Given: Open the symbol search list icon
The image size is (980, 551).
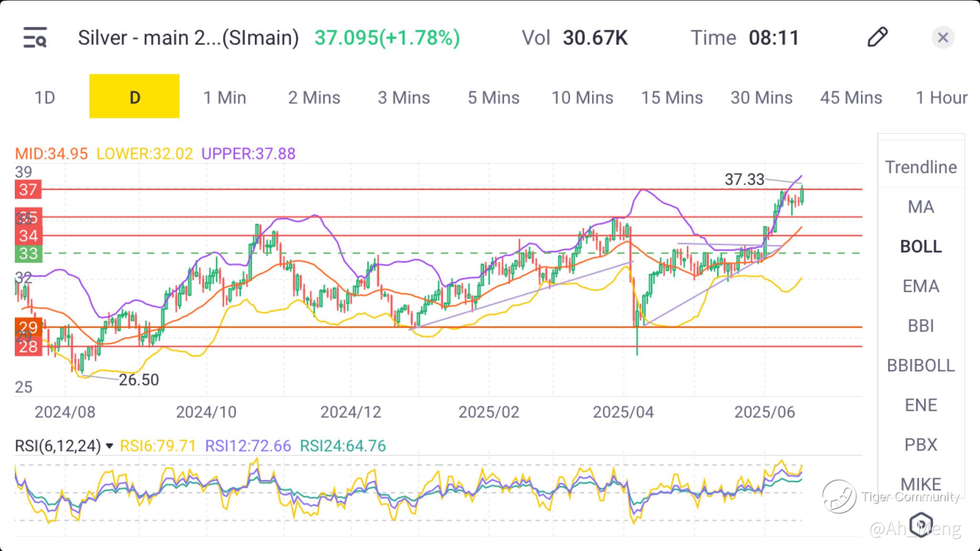Looking at the screenshot, I should pyautogui.click(x=35, y=38).
